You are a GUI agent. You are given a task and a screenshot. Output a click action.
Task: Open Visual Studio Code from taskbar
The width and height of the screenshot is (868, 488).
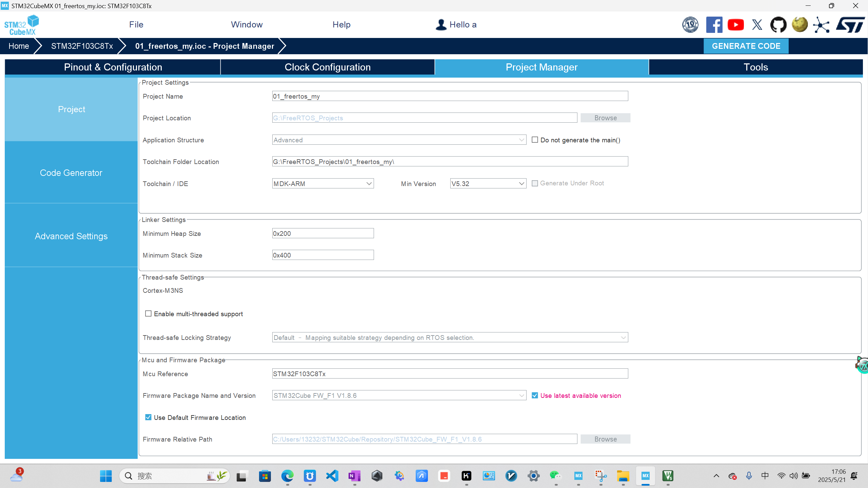click(x=332, y=476)
